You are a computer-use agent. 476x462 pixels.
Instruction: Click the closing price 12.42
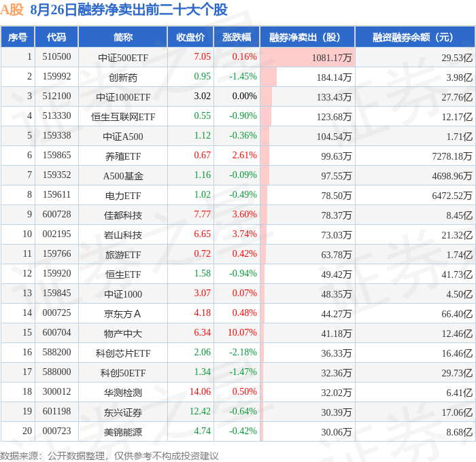200,412
